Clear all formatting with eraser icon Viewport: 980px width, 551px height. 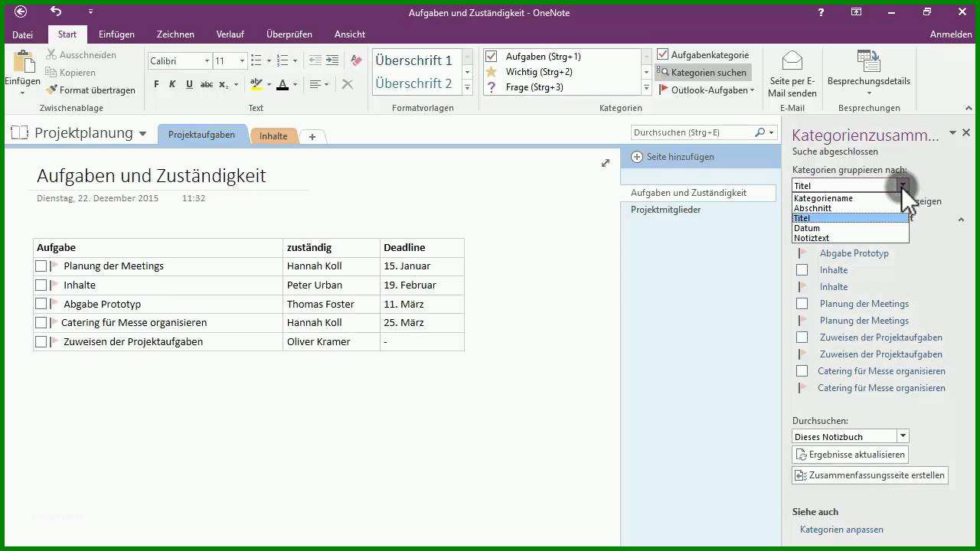pyautogui.click(x=356, y=60)
